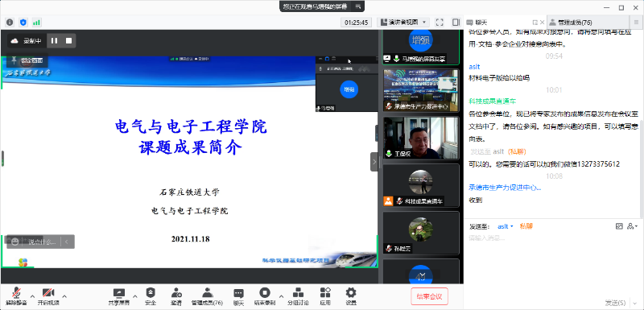The width and height of the screenshot is (644, 310).
Task: Open the send-to recipient dropdown aslt
Action: pos(506,226)
